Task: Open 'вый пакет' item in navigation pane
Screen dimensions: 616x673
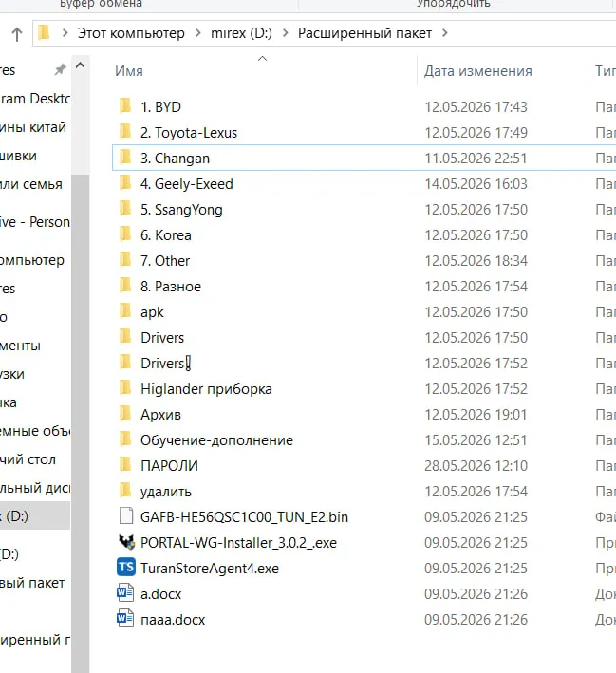Action: (32, 583)
